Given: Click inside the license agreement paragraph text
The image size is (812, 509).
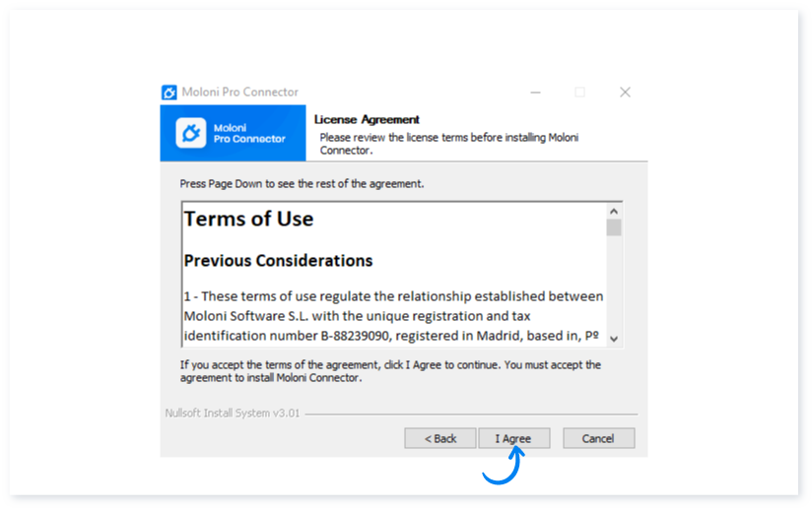Looking at the screenshot, I should tap(393, 315).
